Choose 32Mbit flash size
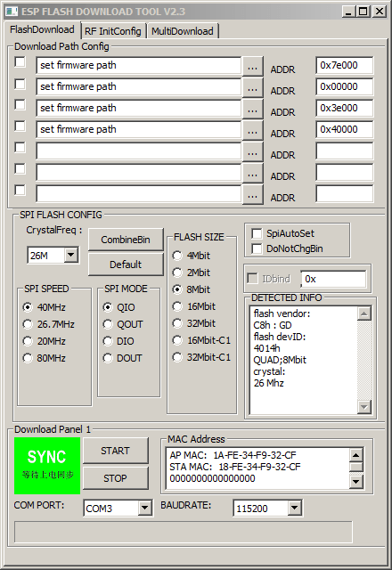The image size is (392, 570). coord(194,323)
